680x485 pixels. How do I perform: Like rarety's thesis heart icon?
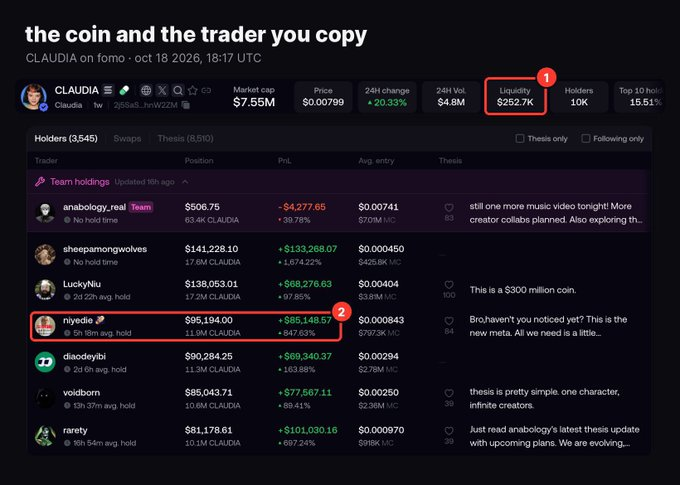click(x=449, y=431)
